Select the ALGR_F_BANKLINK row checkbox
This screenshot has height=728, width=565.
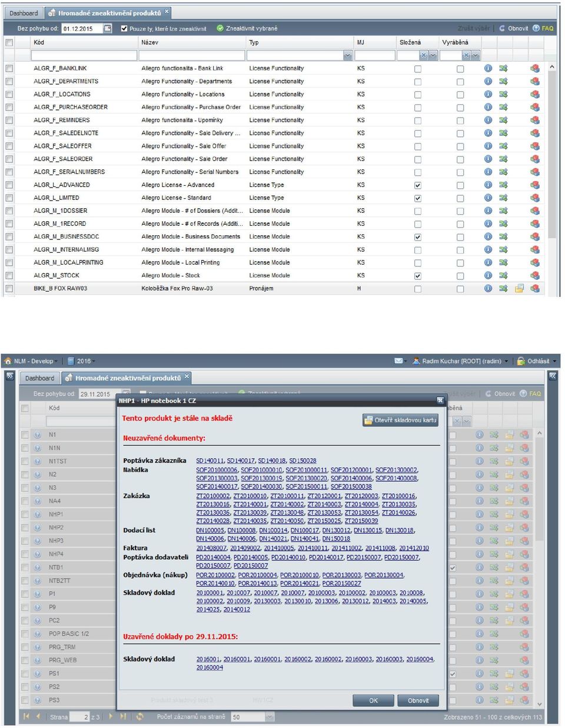9,68
